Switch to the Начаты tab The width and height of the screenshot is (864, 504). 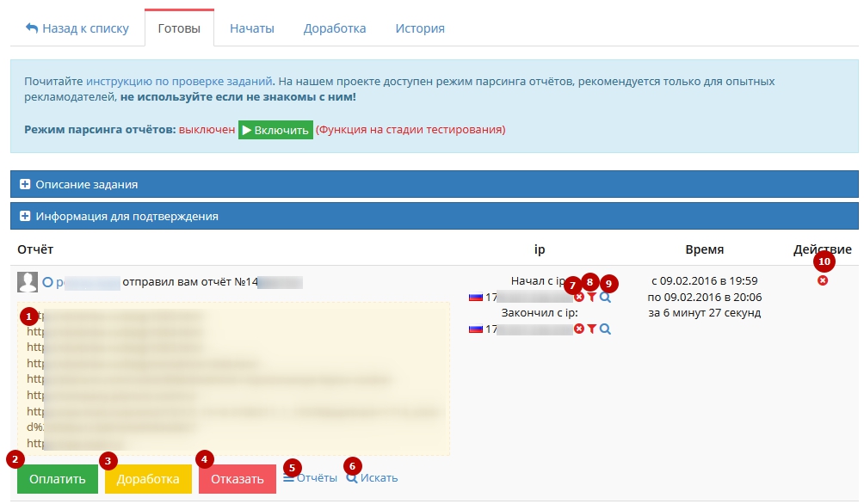[x=252, y=28]
